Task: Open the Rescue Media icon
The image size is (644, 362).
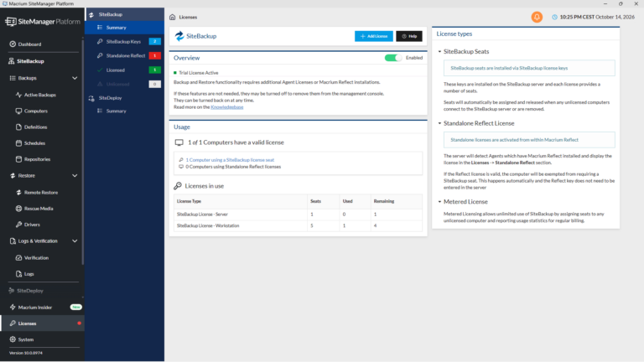Action: (18, 209)
